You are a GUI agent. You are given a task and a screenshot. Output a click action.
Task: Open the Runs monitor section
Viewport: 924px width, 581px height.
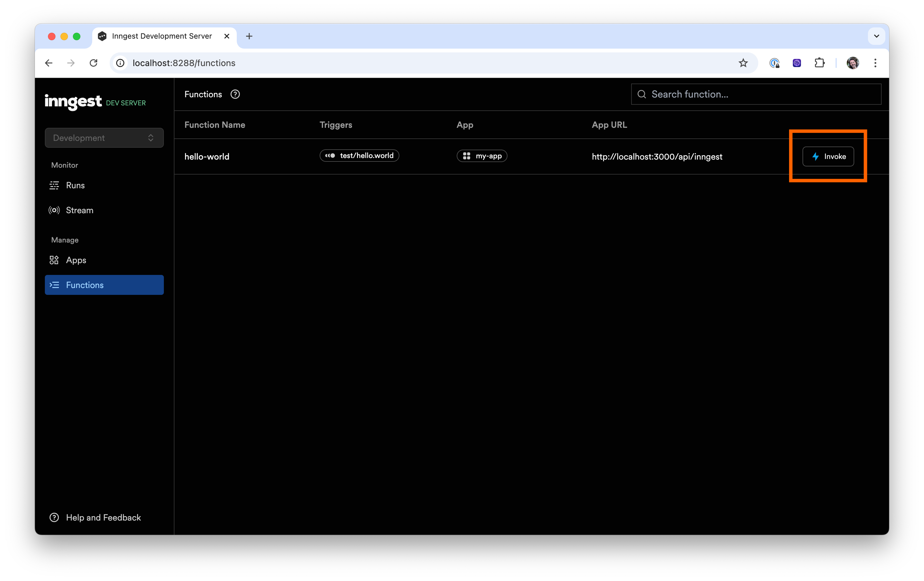pos(75,185)
